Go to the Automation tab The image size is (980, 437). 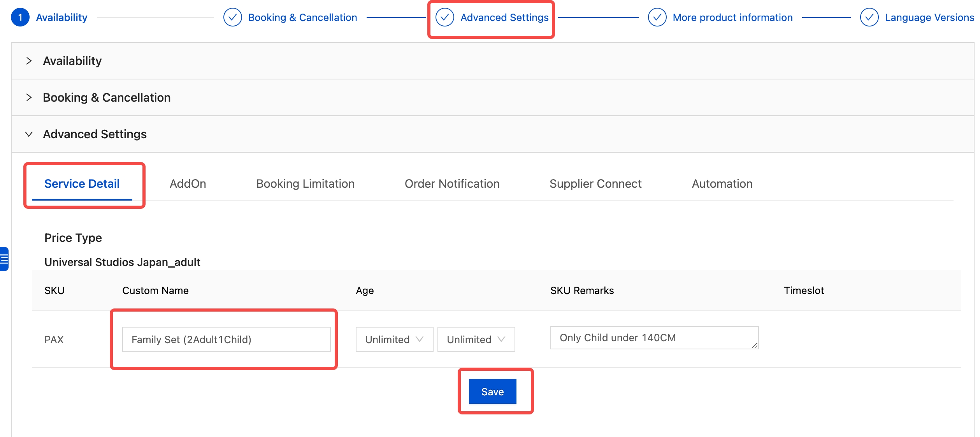722,184
